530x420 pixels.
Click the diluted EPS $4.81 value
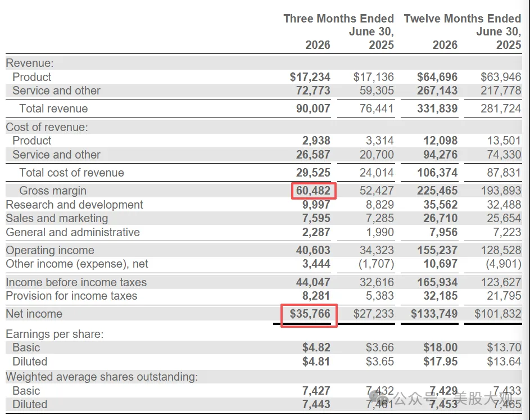coord(316,362)
